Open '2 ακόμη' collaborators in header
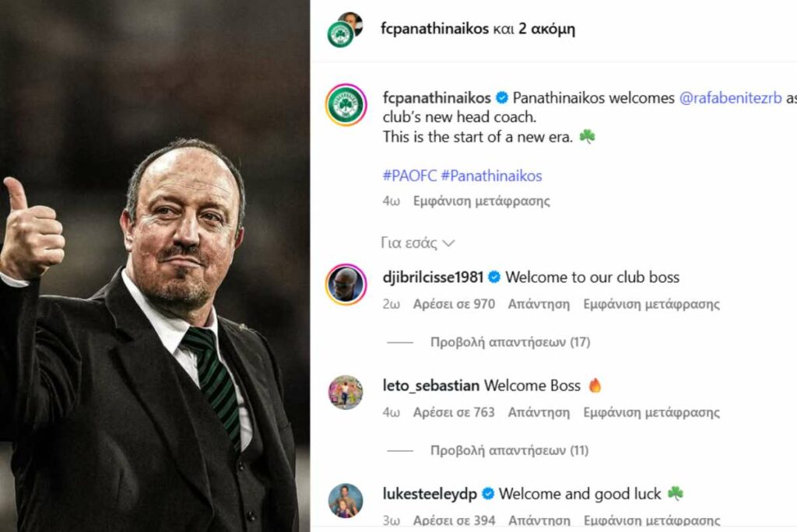797x532 pixels. coord(547,29)
